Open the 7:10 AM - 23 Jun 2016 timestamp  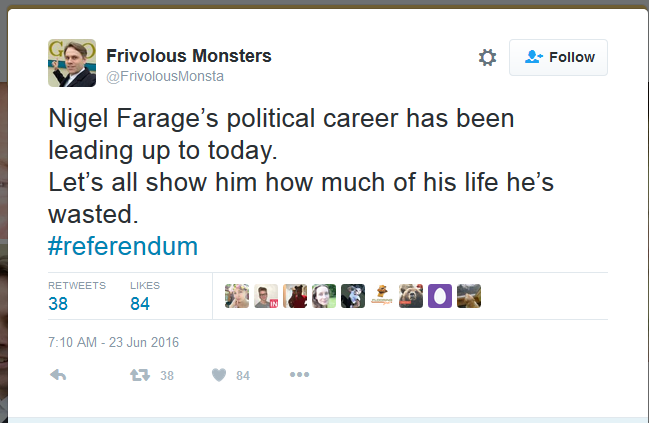tap(113, 342)
